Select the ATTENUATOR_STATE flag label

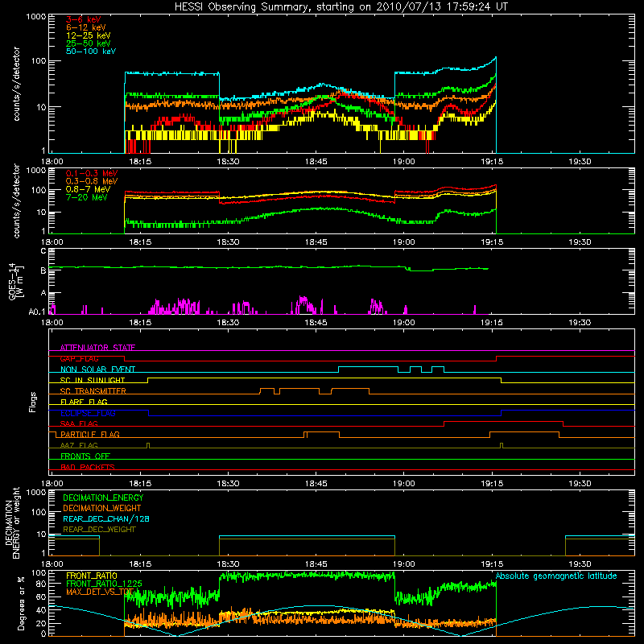[97, 348]
